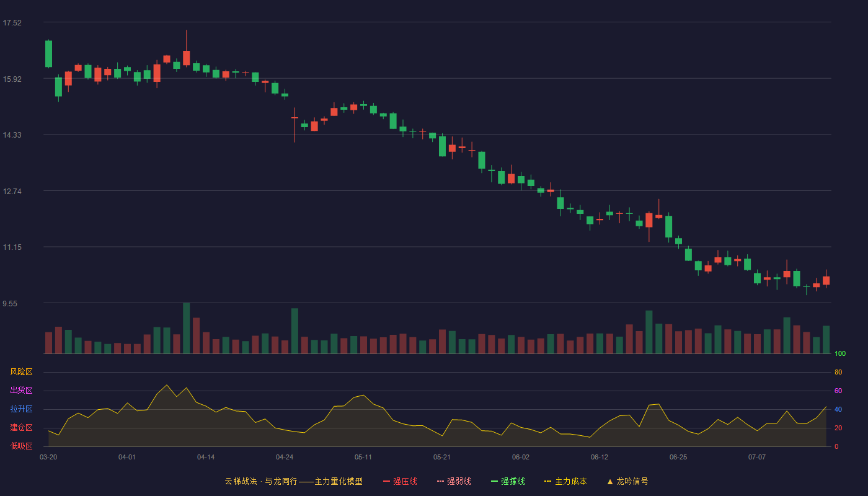Click the 17.52 price axis label
The image size is (868, 496).
[x=12, y=23]
